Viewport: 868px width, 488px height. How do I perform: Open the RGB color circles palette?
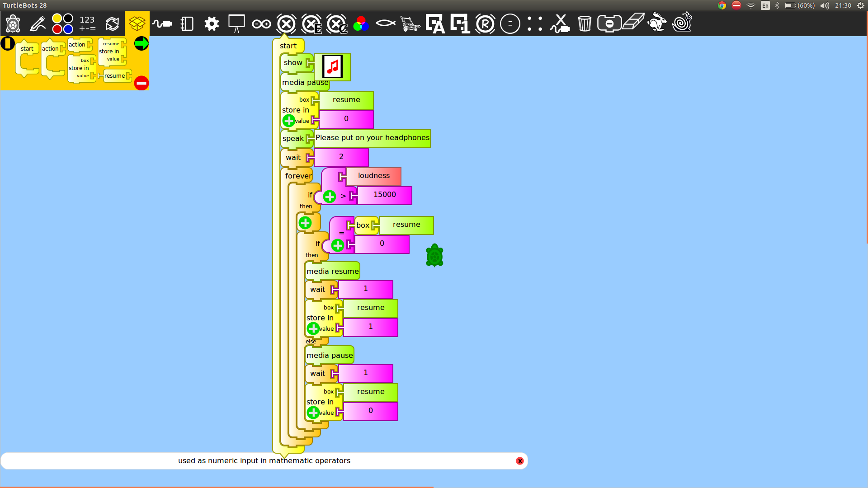coord(361,23)
